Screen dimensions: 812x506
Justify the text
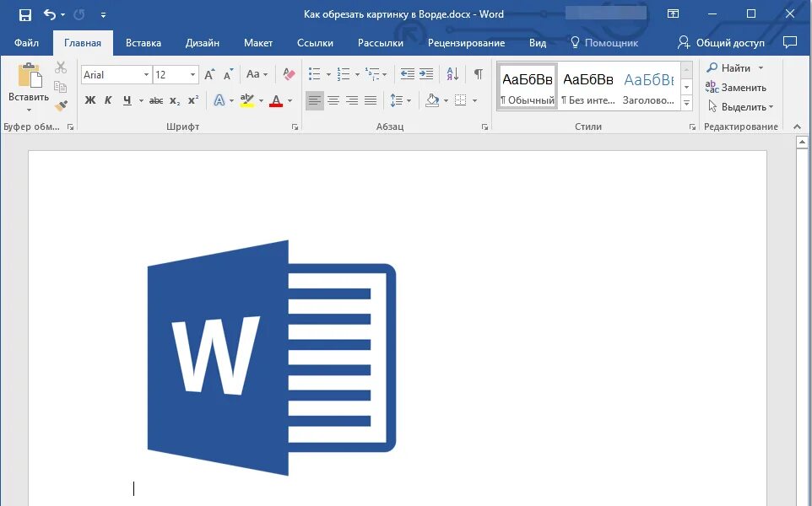pos(371,100)
